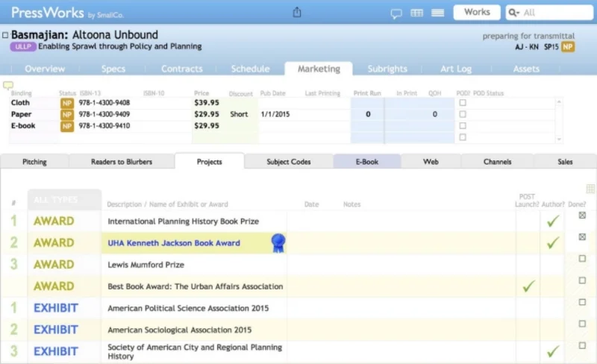Open the Overview tab
Screen dimensions: 597x364
coord(45,69)
